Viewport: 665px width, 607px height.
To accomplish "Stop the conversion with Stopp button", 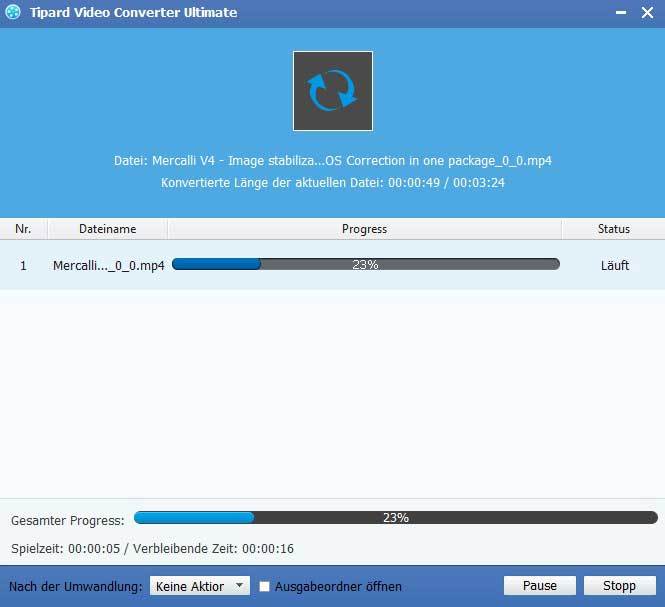I will pyautogui.click(x=620, y=586).
